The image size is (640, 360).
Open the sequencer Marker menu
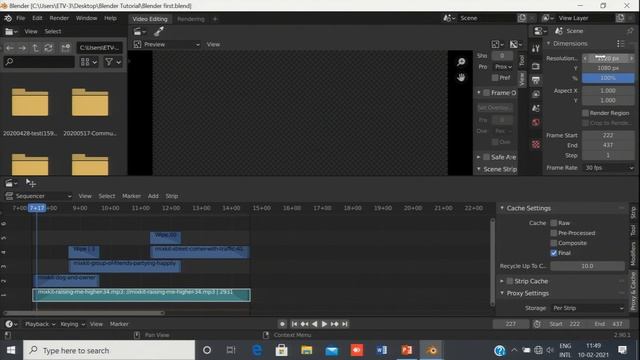coord(131,196)
